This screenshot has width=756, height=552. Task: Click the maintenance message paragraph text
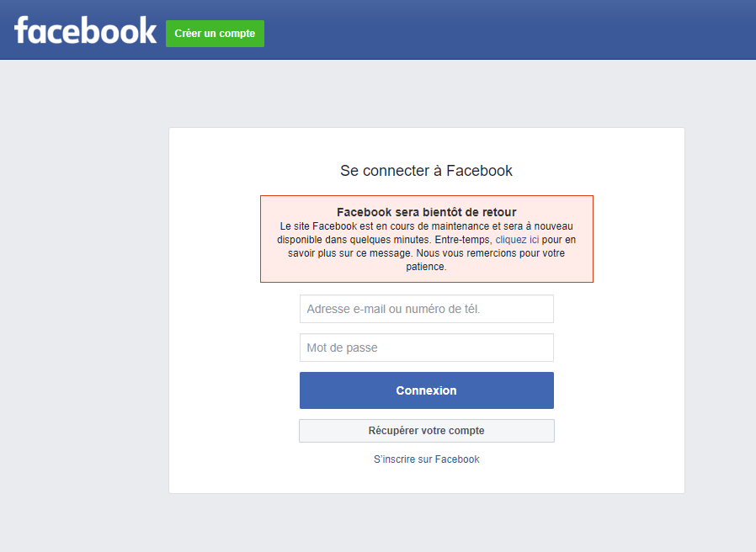point(427,247)
